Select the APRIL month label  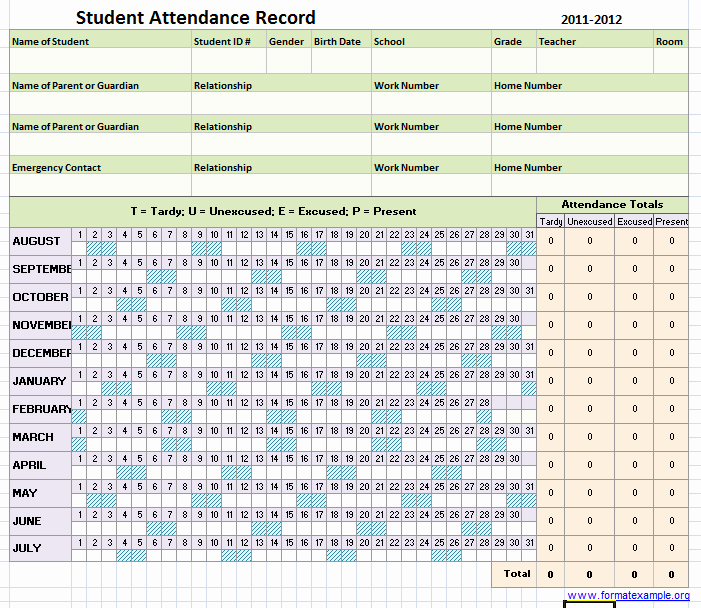[40, 465]
